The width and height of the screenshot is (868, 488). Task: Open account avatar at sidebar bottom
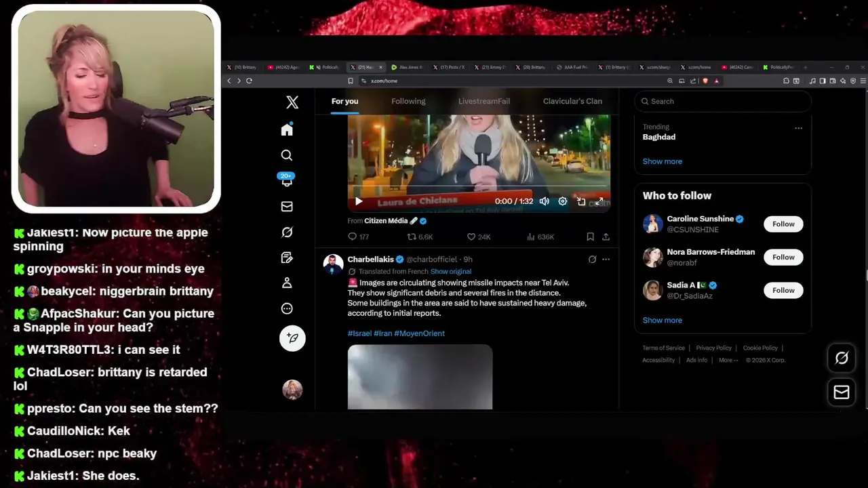[292, 389]
